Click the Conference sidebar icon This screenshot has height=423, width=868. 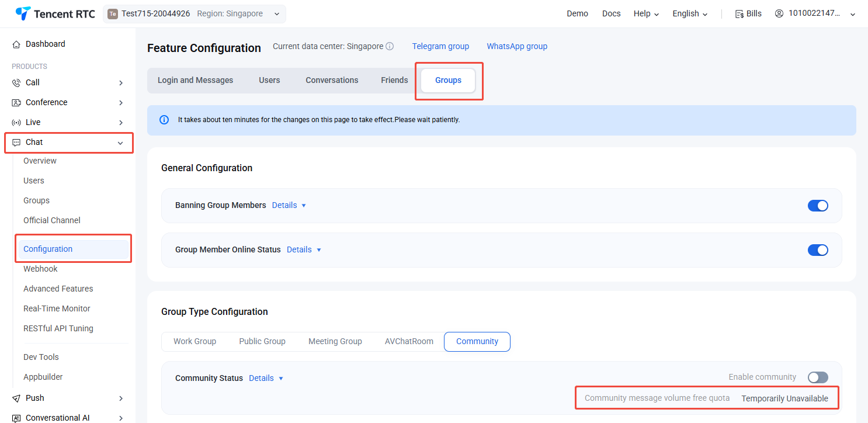click(16, 103)
